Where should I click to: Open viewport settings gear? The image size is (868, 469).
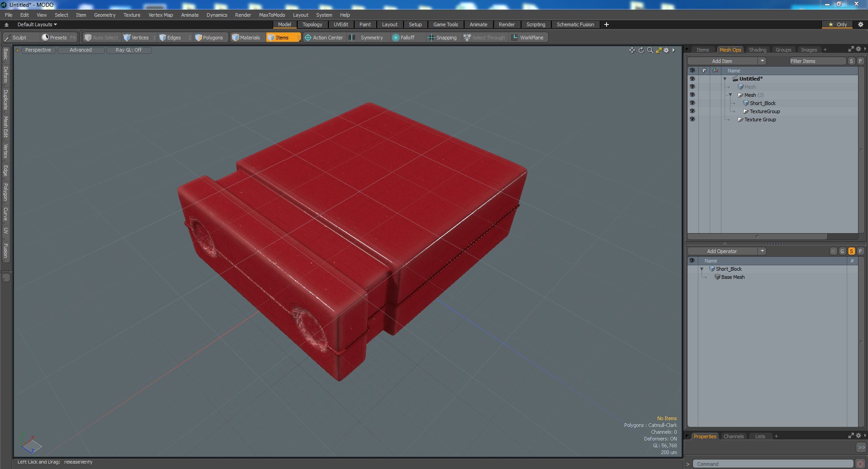point(666,50)
